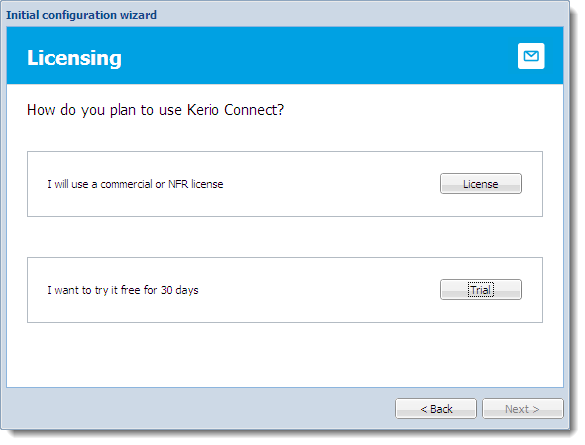
Task: Select the free for 30 days text
Action: 160,290
